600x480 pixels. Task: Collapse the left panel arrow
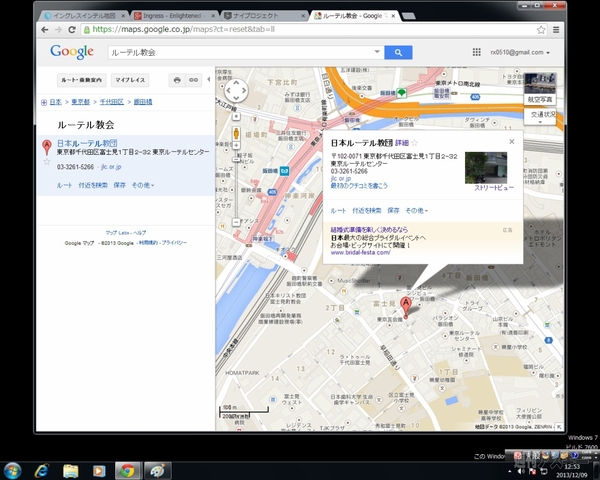209,79
